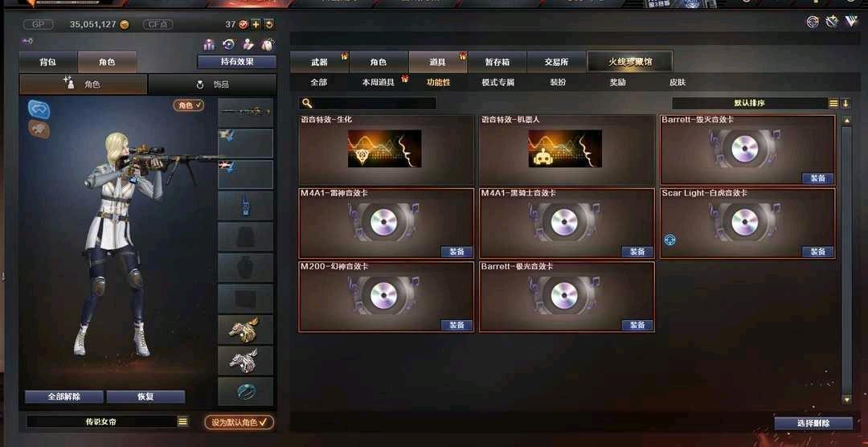This screenshot has width=868, height=447.
Task: Click the 选择删除 button
Action: (x=813, y=423)
